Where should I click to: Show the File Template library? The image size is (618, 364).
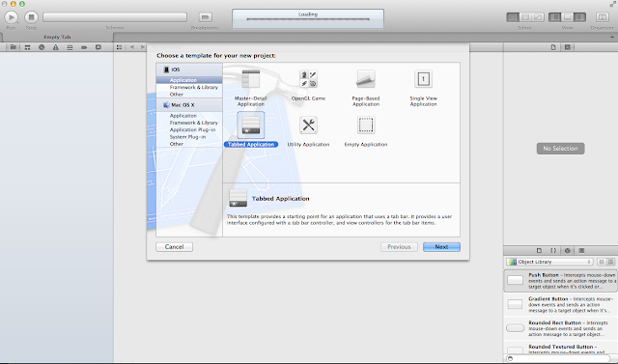point(539,250)
